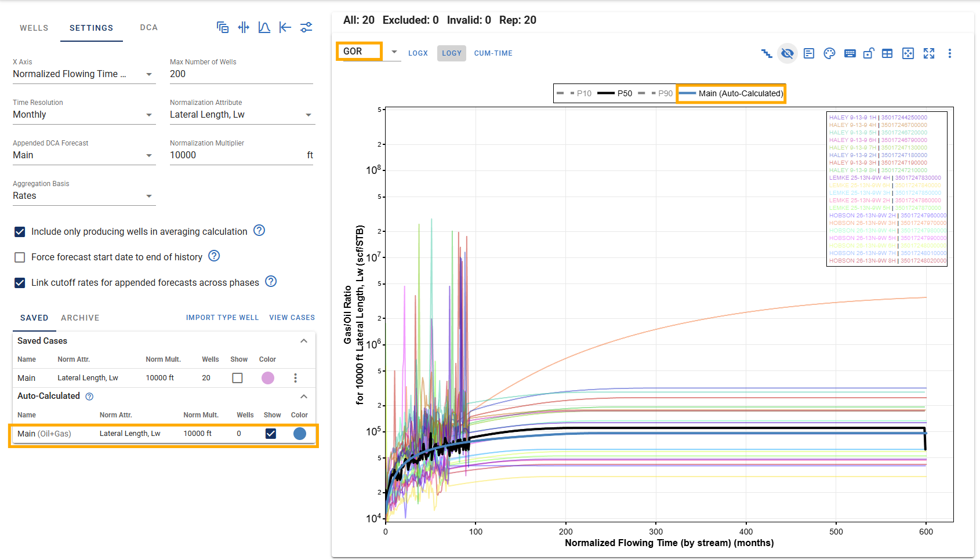The image size is (980, 560).
Task: Click the keyboard icon above the chart
Action: (850, 53)
